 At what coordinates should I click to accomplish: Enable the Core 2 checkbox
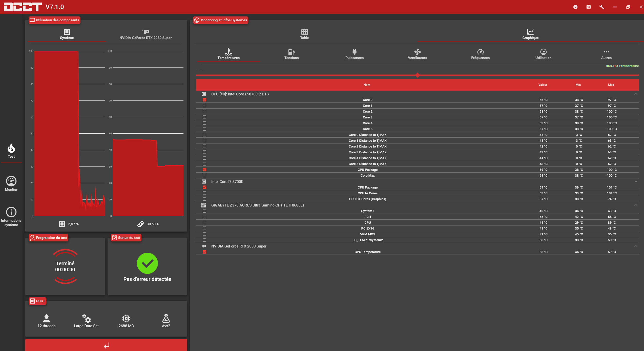(204, 112)
